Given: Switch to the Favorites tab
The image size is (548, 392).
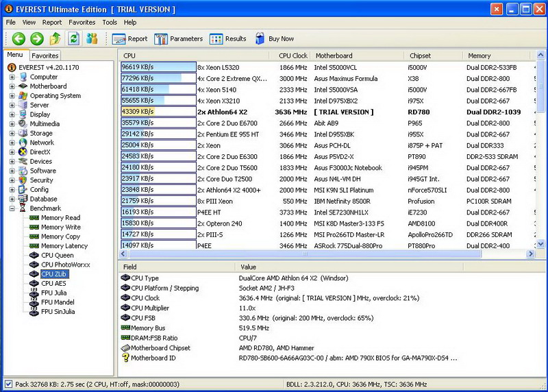Looking at the screenshot, I should tap(45, 56).
